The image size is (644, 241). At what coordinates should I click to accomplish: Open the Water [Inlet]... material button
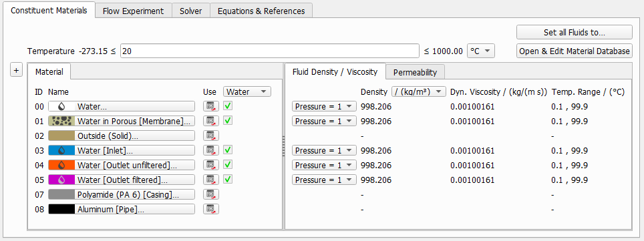click(x=122, y=150)
